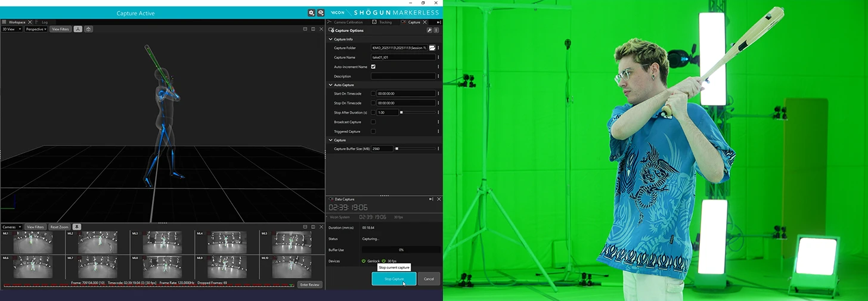Close the Capture tab with its X

[424, 22]
